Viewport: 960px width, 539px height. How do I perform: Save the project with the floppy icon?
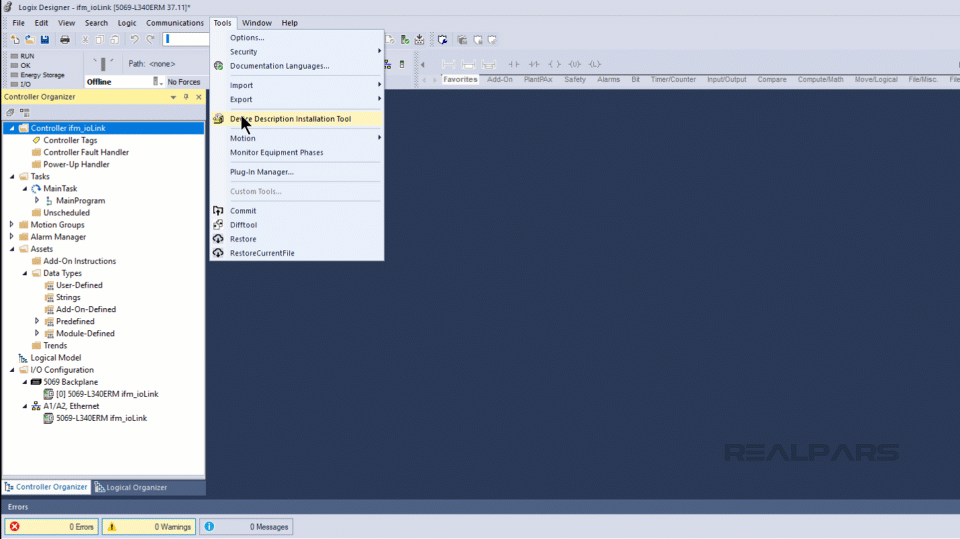[45, 40]
